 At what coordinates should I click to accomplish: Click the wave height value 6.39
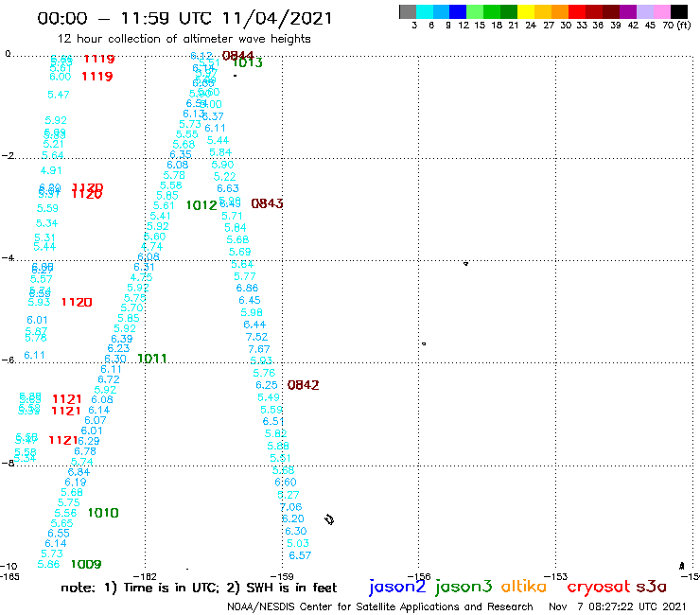pyautogui.click(x=122, y=339)
